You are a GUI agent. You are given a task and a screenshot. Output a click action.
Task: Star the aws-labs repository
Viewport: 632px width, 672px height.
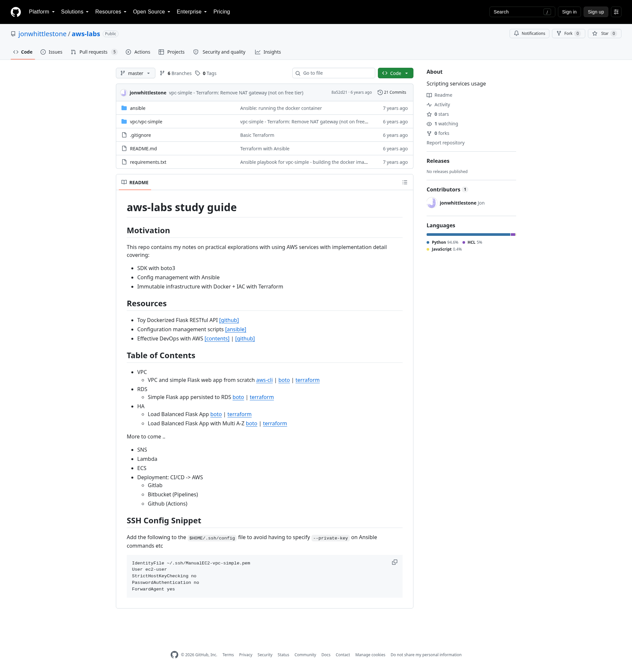coord(604,34)
